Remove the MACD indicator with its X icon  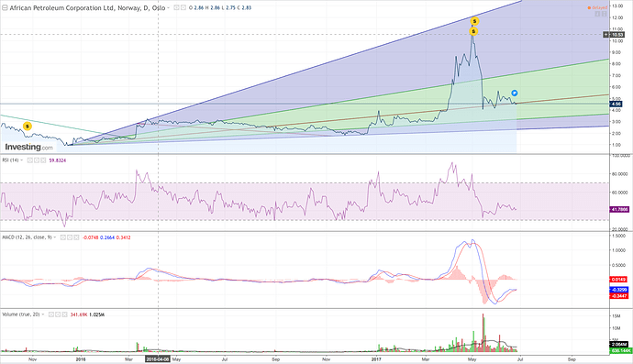point(76,237)
